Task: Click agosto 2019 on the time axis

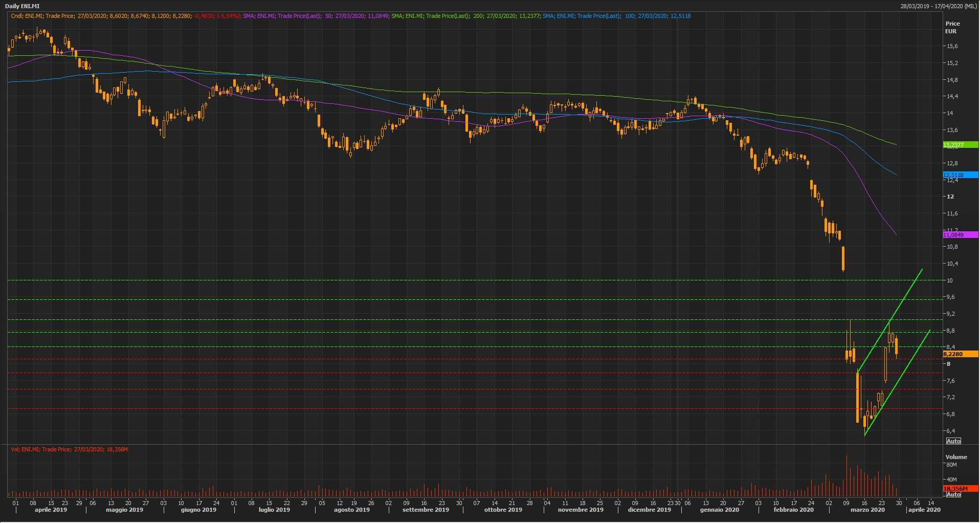Action: point(351,510)
